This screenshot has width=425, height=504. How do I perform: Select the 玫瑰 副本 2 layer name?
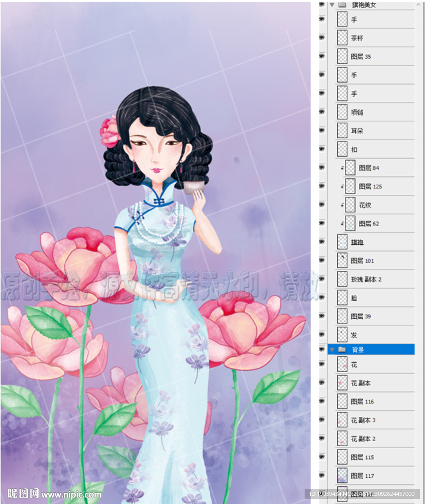(x=366, y=279)
